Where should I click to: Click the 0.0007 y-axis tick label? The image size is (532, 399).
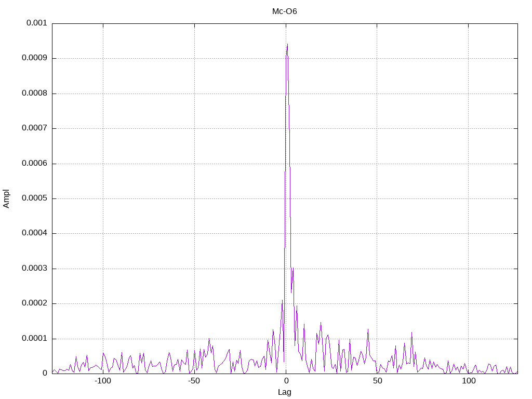pos(34,128)
